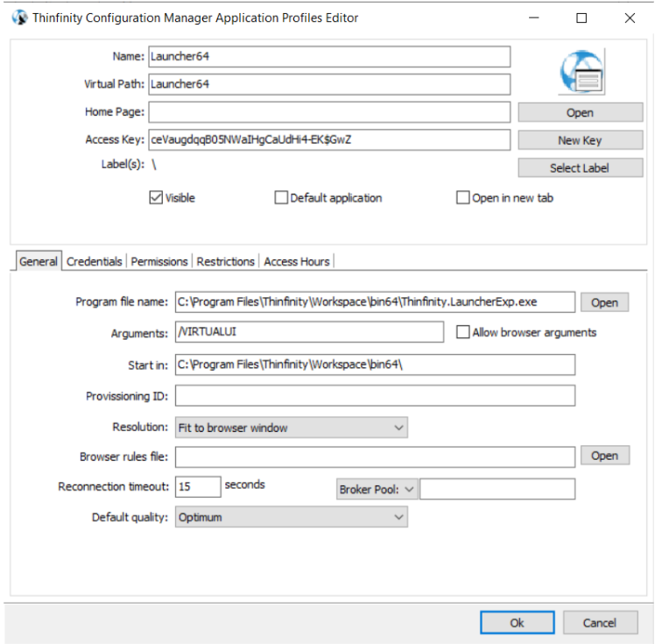This screenshot has width=655, height=644.
Task: Click the Arguments field with /VIRTUALUI
Action: tap(309, 332)
